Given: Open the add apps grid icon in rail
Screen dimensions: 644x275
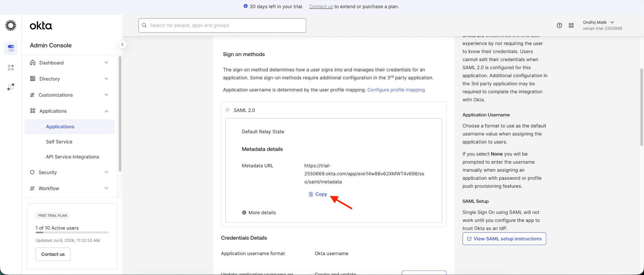Looking at the screenshot, I should point(11,67).
